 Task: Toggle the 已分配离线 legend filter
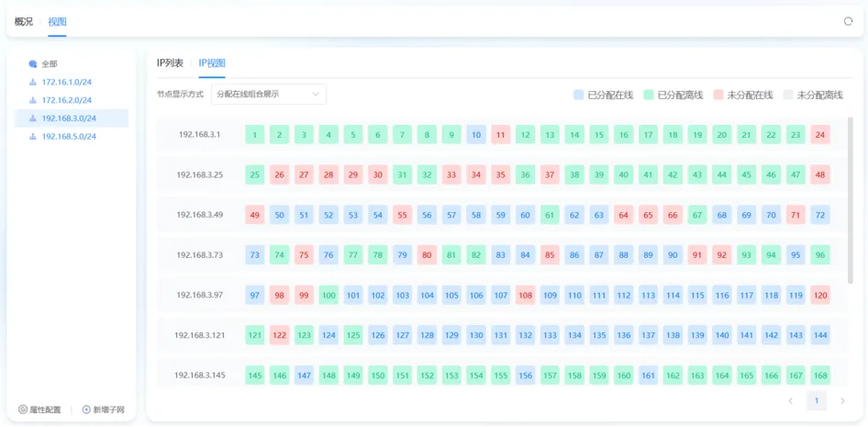[673, 95]
